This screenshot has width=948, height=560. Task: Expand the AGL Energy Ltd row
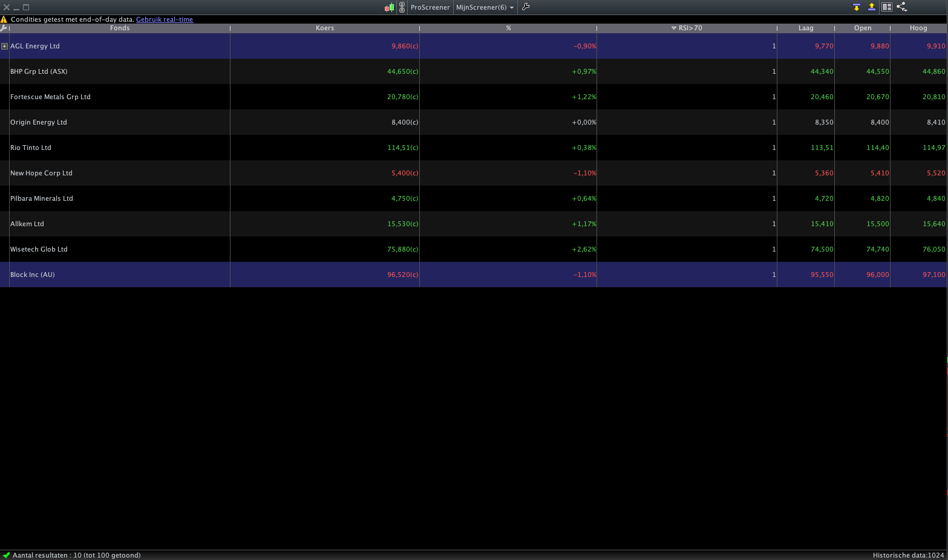coord(4,46)
